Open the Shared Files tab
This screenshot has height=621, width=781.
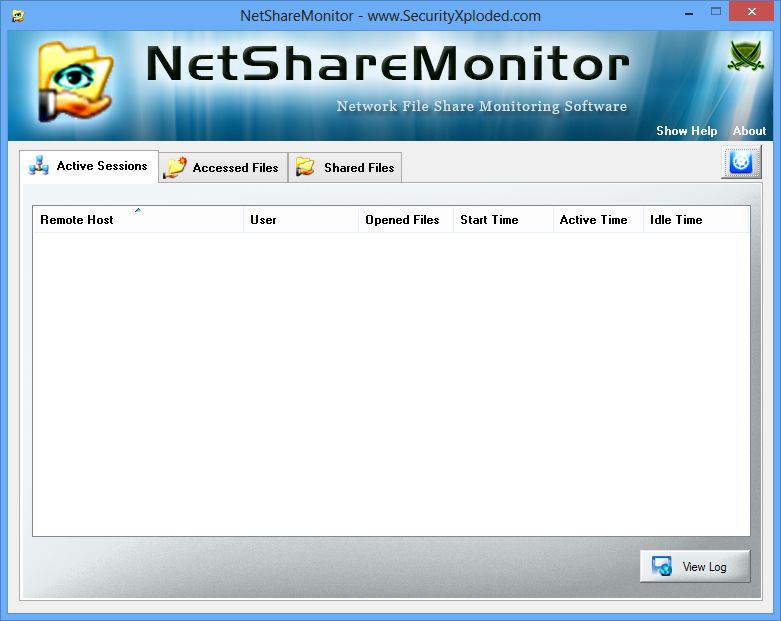[345, 168]
